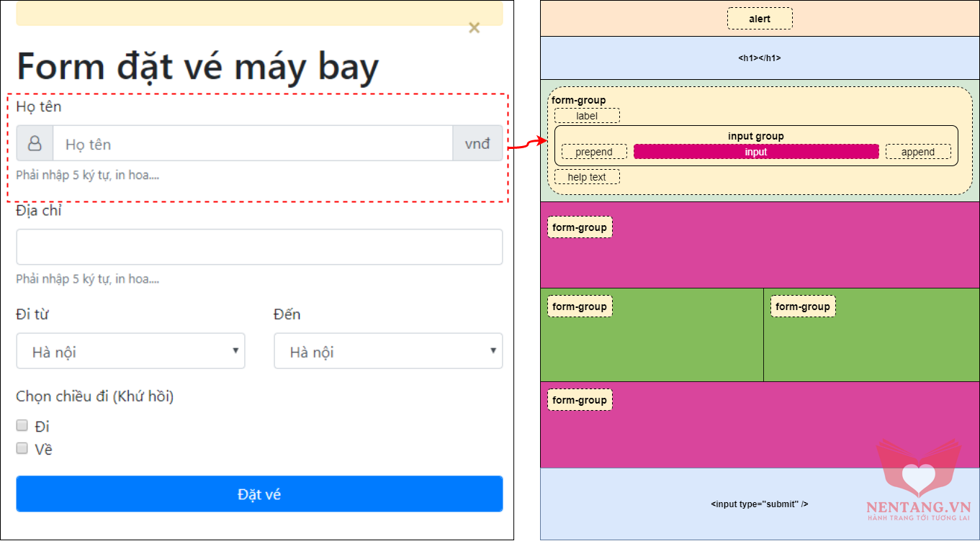
Task: Close the alert with the X icon
Action: [474, 28]
